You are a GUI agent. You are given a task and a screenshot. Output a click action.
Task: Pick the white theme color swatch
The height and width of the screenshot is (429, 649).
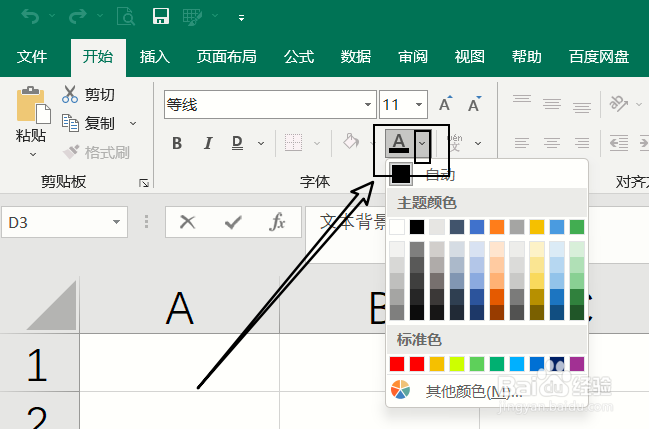pyautogui.click(x=397, y=227)
